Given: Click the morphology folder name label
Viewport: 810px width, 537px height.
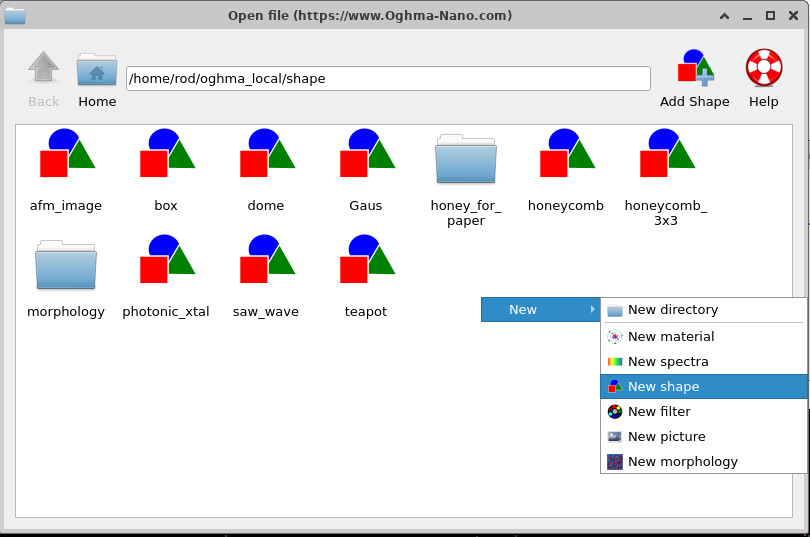Looking at the screenshot, I should pyautogui.click(x=66, y=311).
